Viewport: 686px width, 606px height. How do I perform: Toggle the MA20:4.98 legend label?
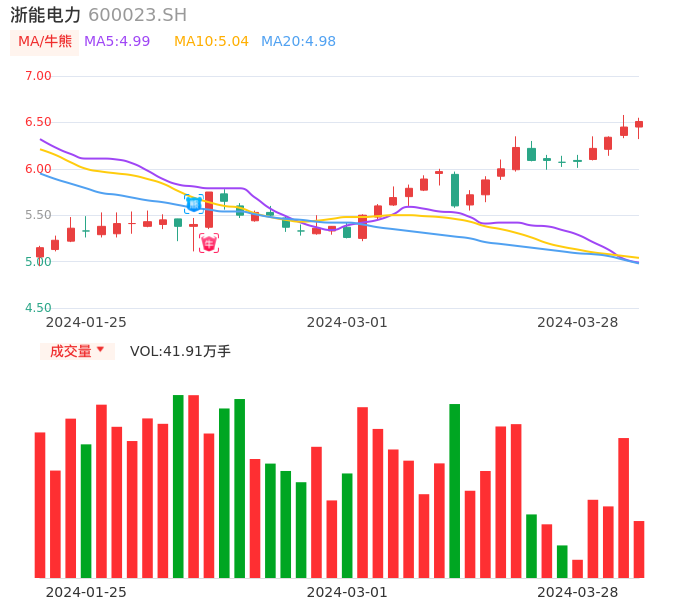pyautogui.click(x=298, y=41)
